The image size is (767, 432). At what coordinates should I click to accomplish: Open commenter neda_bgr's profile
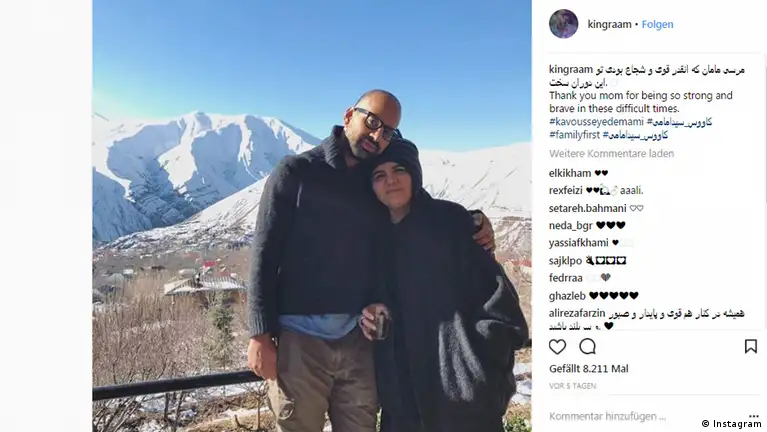coord(570,226)
